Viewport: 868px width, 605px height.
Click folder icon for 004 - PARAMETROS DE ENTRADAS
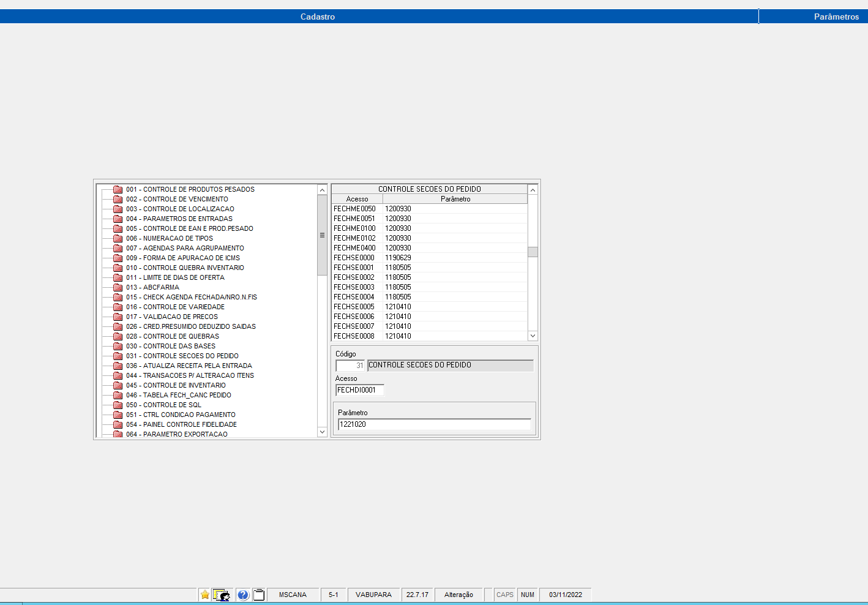pos(118,219)
